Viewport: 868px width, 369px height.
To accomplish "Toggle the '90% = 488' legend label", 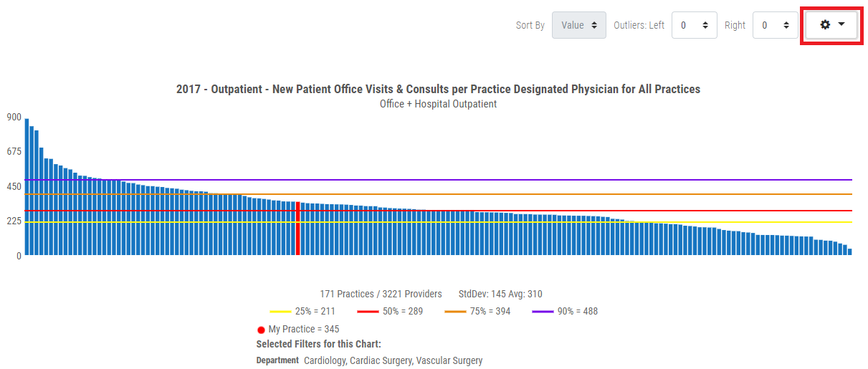I will coord(577,312).
